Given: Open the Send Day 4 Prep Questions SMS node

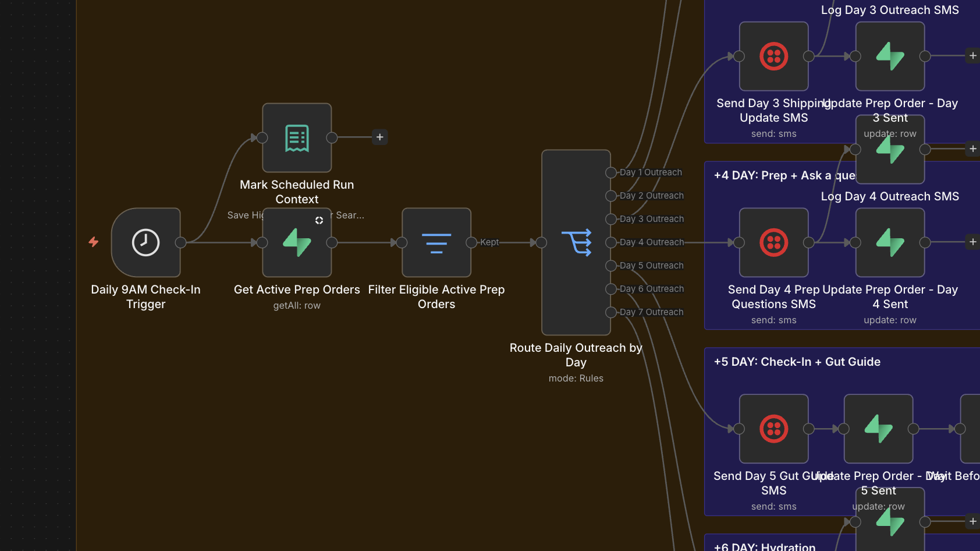Looking at the screenshot, I should pyautogui.click(x=774, y=242).
